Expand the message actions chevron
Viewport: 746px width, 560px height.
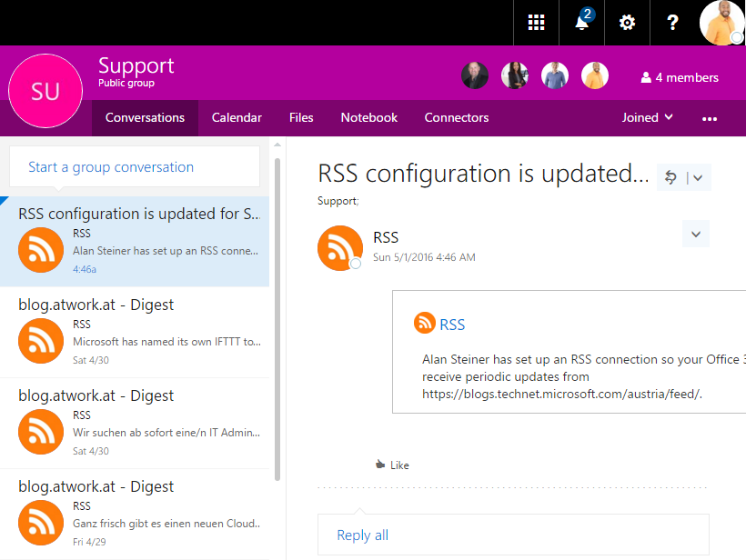click(x=696, y=235)
